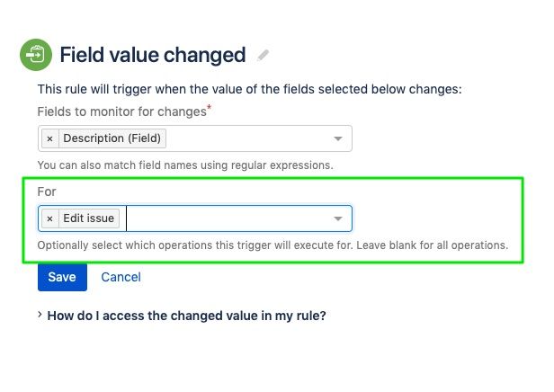Click the "Leave blank for all operations" hint

[x=432, y=245]
